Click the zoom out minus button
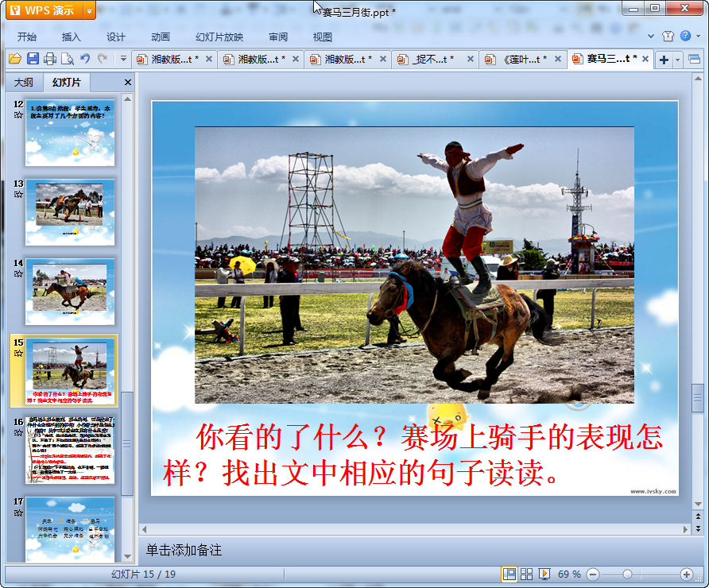The image size is (709, 588). pyautogui.click(x=592, y=574)
